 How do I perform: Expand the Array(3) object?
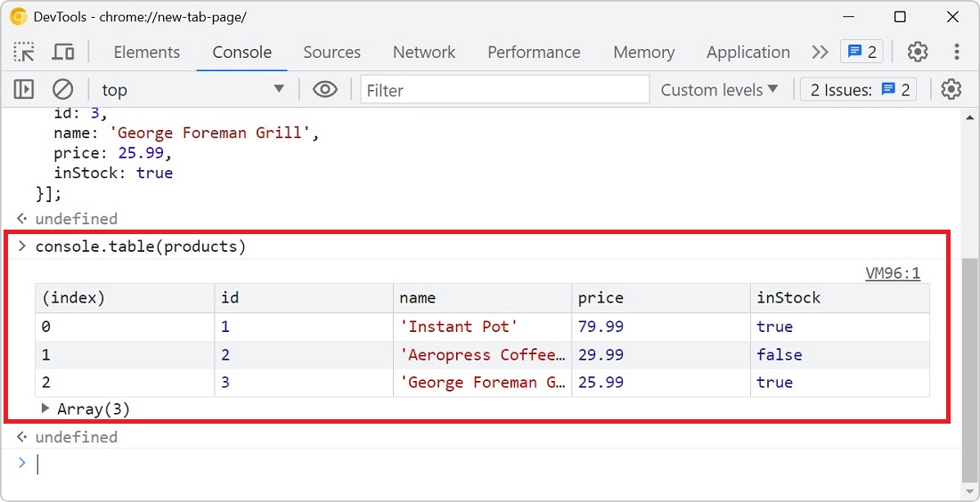pos(46,409)
